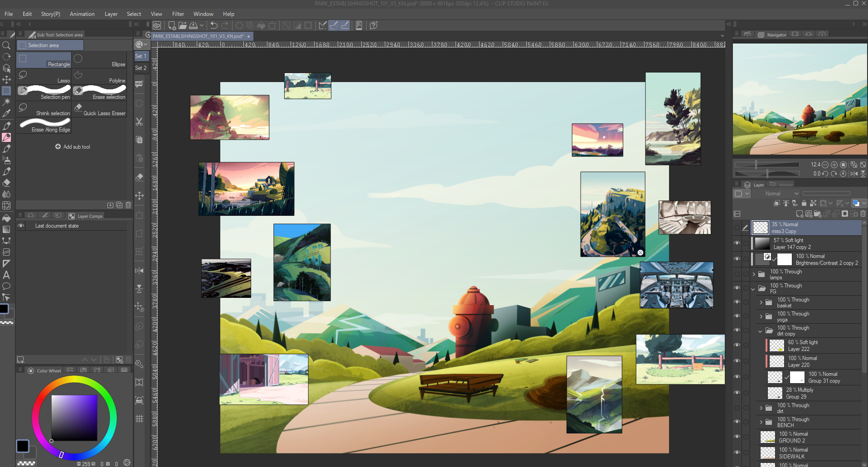Hide the Layer 147 copy 2 layer
868x467 pixels.
click(737, 243)
